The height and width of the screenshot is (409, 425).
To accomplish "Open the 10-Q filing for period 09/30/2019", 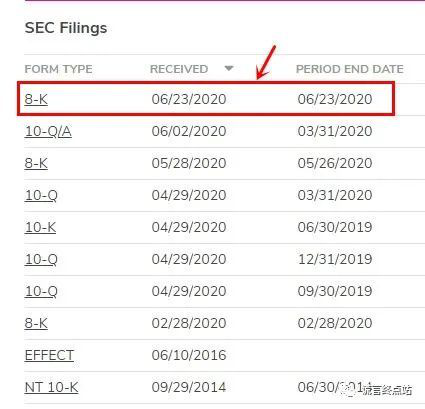I will tap(41, 291).
